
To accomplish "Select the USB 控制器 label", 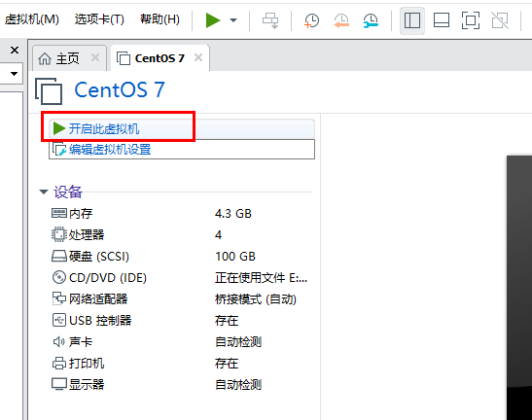I will click(100, 320).
